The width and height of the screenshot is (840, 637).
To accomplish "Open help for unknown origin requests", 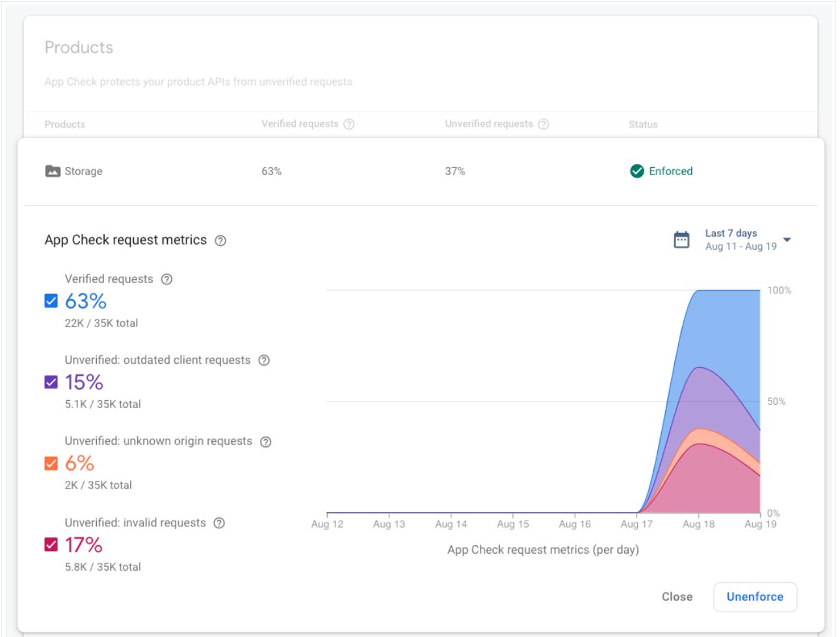I will (x=265, y=442).
